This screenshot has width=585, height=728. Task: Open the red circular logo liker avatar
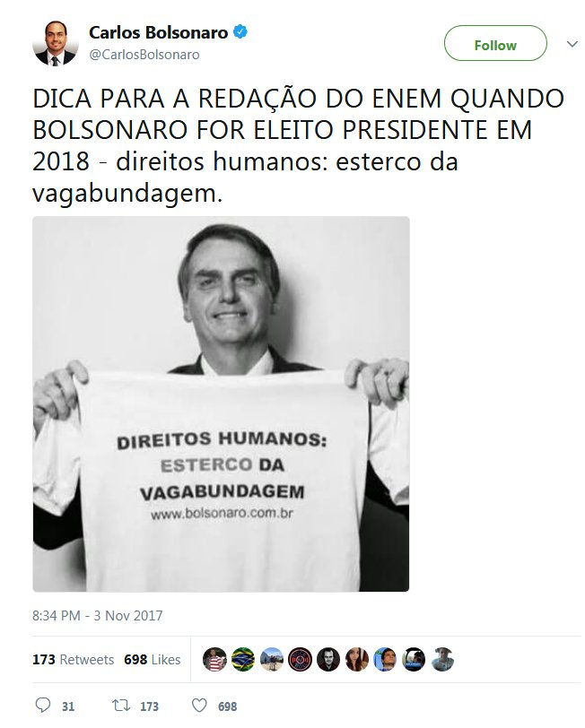(x=300, y=659)
